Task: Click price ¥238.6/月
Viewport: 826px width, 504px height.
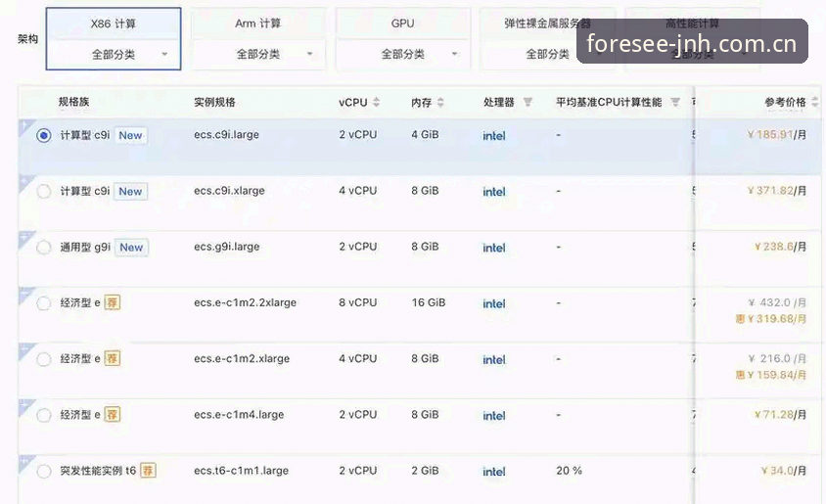Action: click(780, 247)
